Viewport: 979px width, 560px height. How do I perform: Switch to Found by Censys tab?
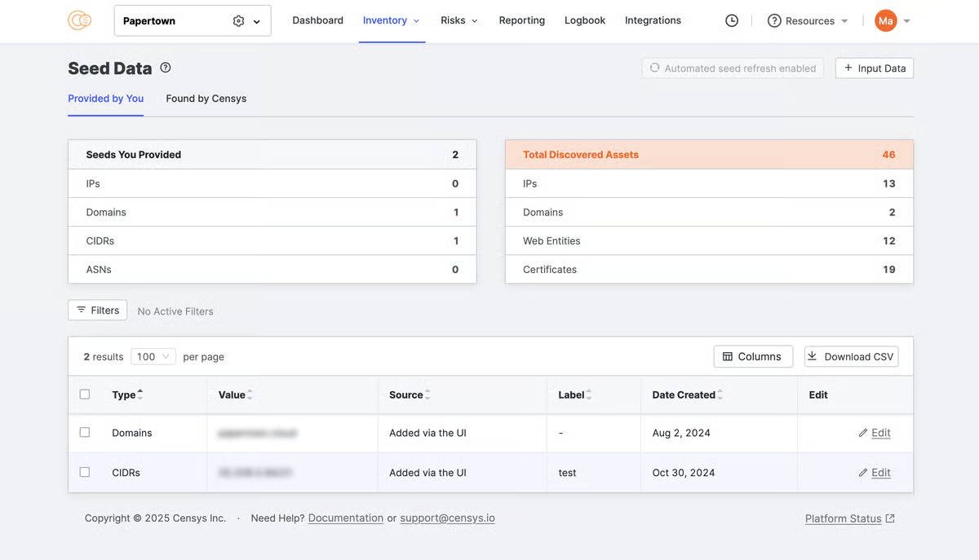[x=206, y=99]
